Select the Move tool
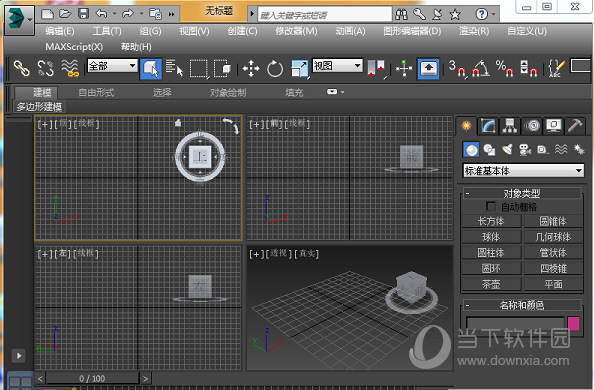594x390 pixels. 251,69
